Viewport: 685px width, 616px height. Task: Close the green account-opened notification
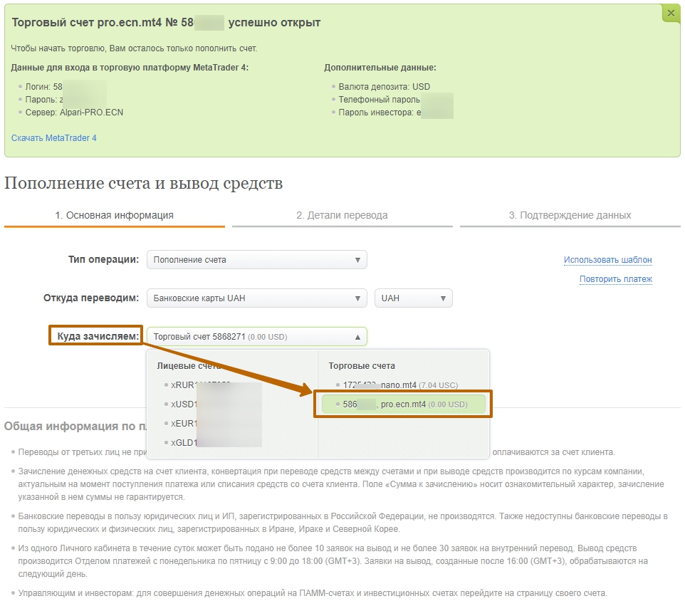(x=671, y=13)
